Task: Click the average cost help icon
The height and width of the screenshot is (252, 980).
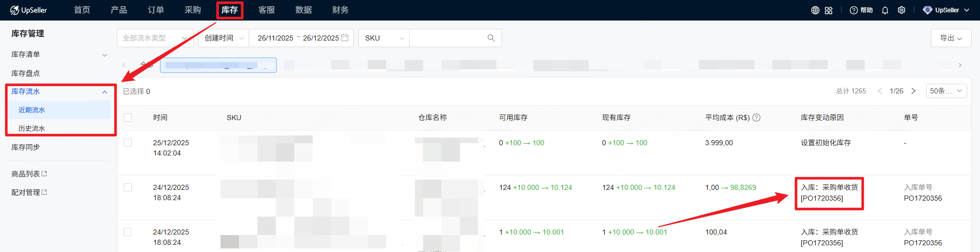Action: (x=756, y=118)
